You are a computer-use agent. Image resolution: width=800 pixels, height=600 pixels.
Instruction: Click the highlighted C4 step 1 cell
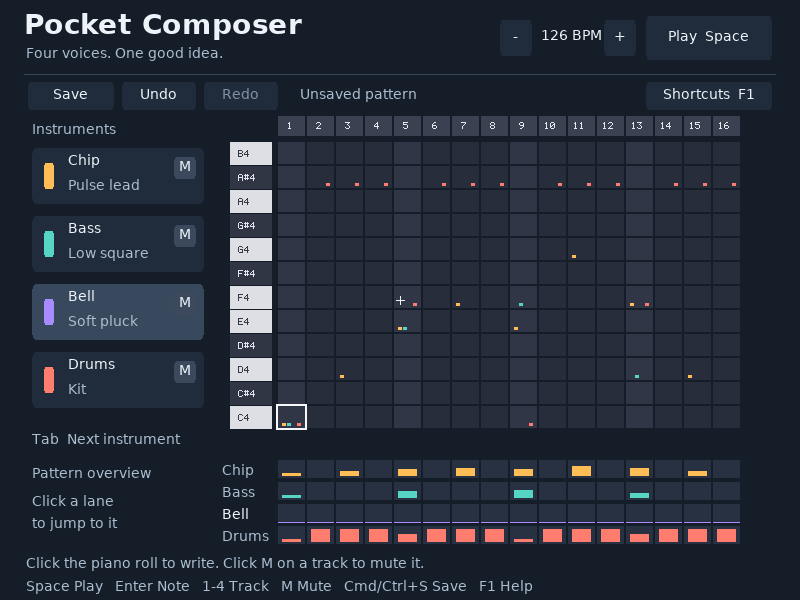291,417
